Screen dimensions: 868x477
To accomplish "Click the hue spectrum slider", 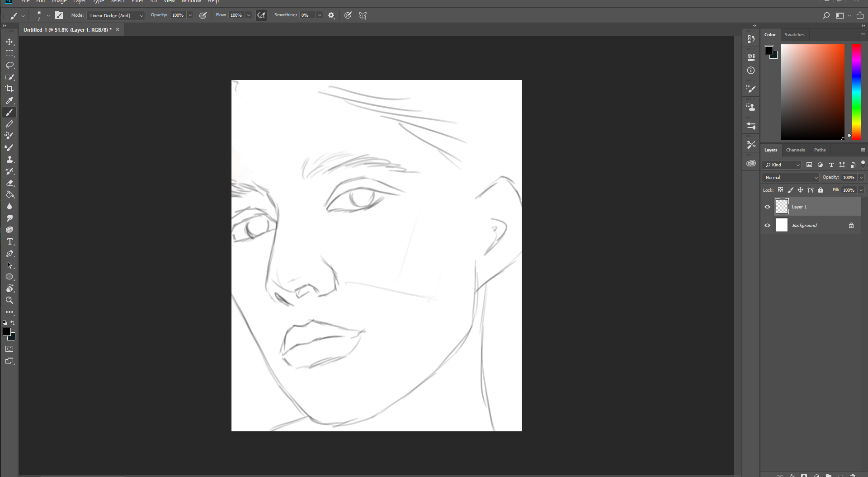I will coord(856,92).
